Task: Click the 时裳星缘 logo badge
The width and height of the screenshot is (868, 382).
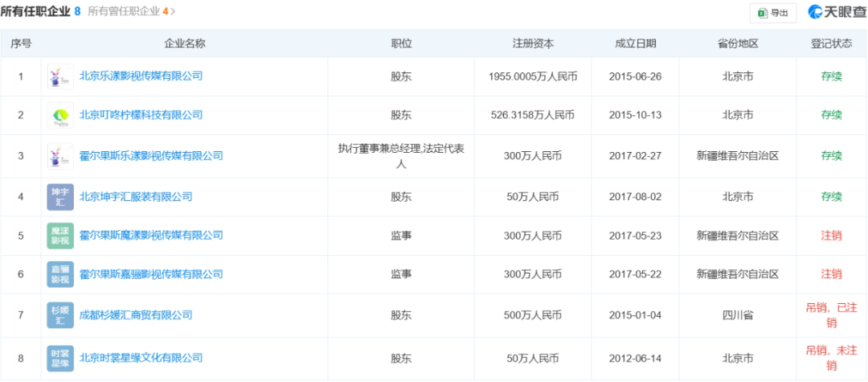Action: 60,358
